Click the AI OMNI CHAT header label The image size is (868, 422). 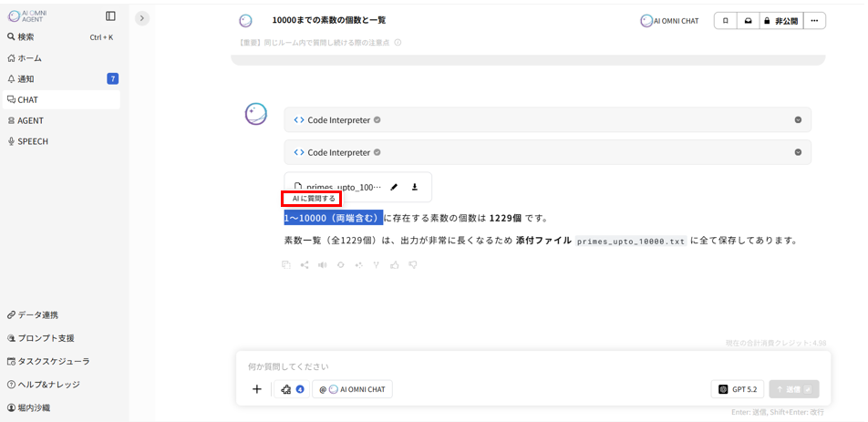pyautogui.click(x=669, y=21)
